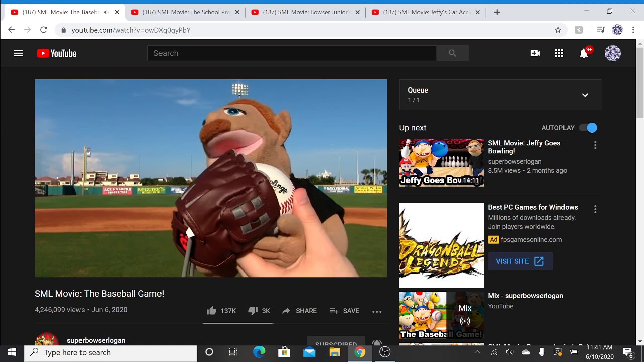The height and width of the screenshot is (362, 644).
Task: Open the notifications bell
Action: (x=584, y=53)
